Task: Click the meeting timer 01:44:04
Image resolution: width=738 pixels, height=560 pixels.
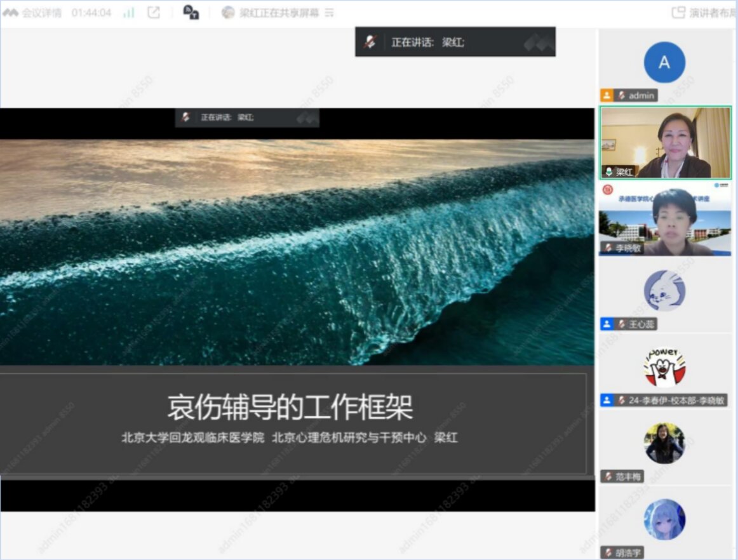Action: click(91, 13)
